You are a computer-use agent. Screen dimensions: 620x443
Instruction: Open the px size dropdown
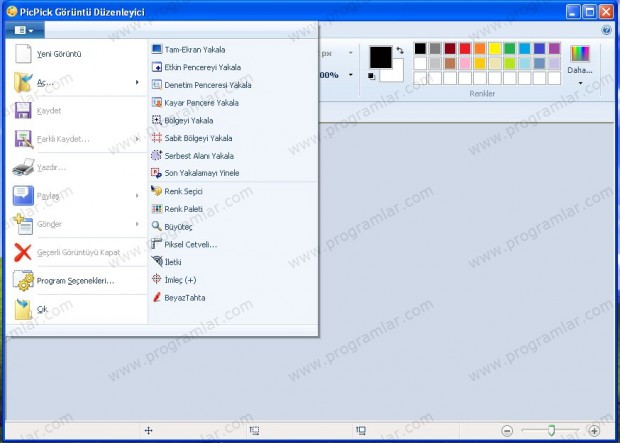[350, 53]
